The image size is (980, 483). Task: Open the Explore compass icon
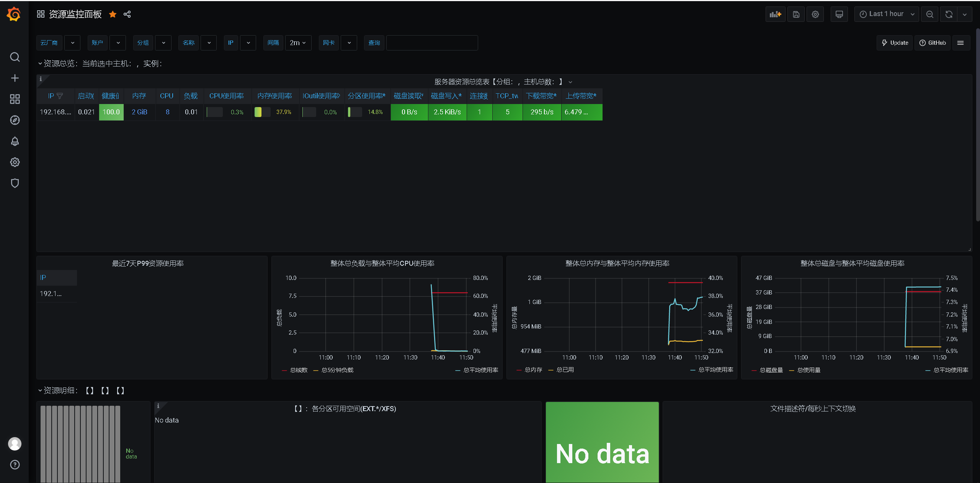coord(15,120)
